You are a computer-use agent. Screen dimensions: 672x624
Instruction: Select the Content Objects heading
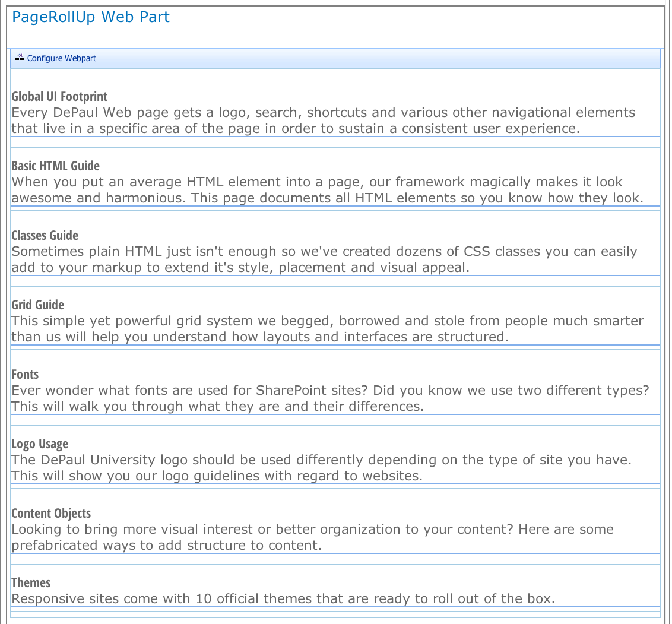tap(51, 513)
